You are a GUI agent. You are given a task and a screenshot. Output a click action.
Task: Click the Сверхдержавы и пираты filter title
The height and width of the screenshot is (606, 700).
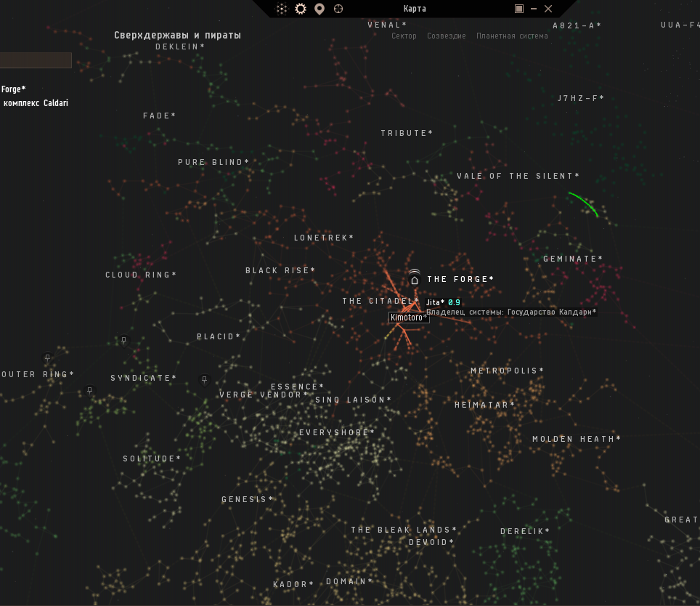(x=177, y=36)
